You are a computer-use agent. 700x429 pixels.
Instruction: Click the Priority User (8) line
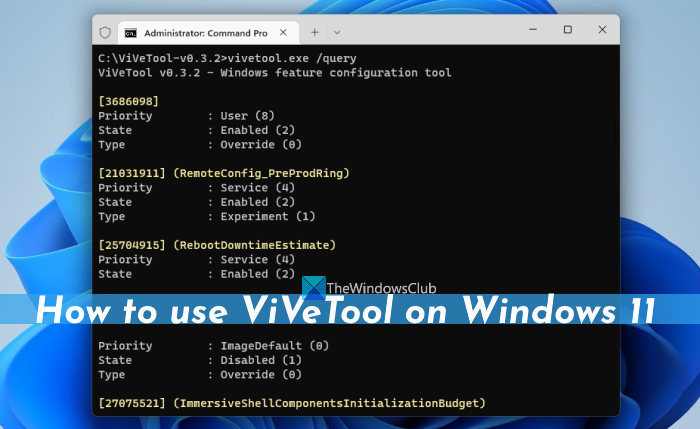[x=186, y=116]
